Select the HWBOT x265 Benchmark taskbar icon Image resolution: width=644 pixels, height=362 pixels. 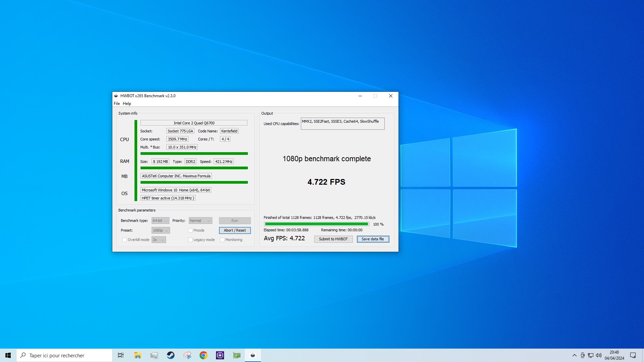(253, 355)
